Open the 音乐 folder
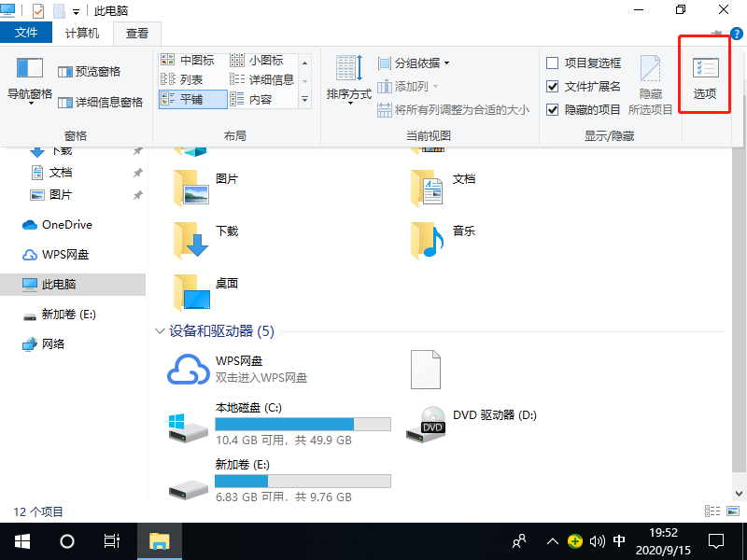The image size is (747, 560). coord(428,234)
